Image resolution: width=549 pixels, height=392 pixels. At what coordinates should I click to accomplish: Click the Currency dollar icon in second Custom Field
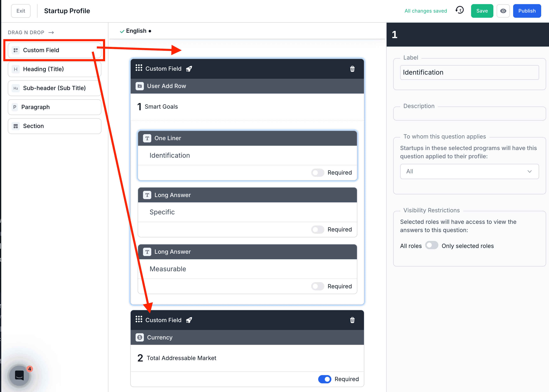point(140,337)
